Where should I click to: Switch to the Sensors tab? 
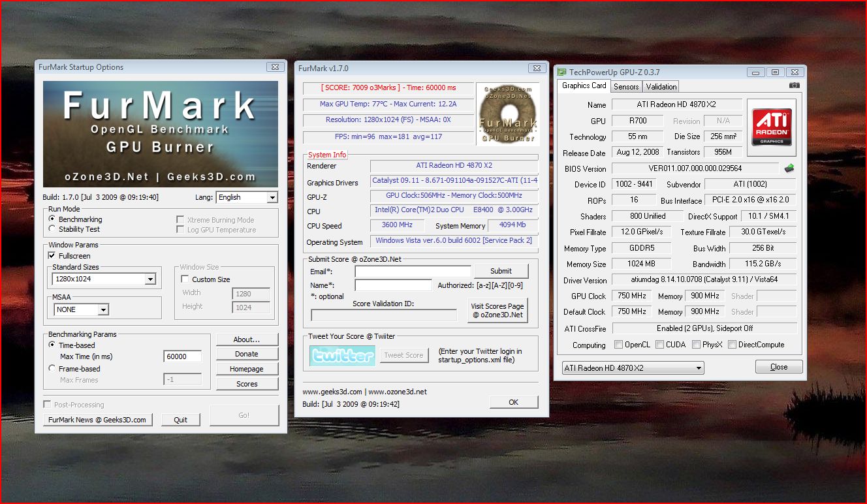point(626,86)
